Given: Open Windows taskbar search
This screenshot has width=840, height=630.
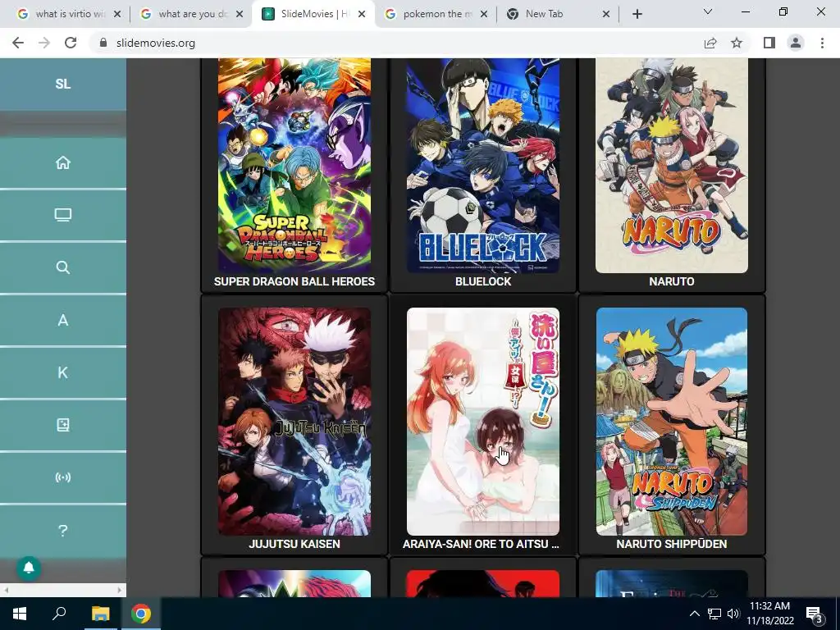Looking at the screenshot, I should [59, 614].
